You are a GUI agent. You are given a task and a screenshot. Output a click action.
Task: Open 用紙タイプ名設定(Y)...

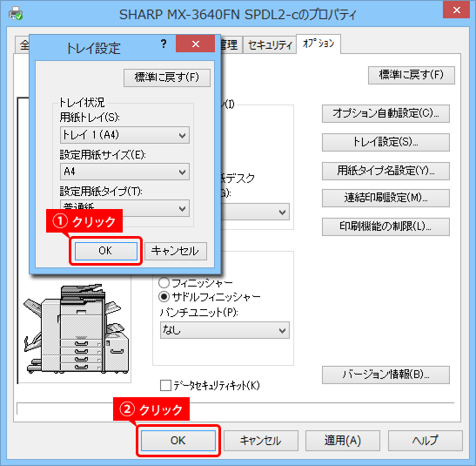(385, 171)
